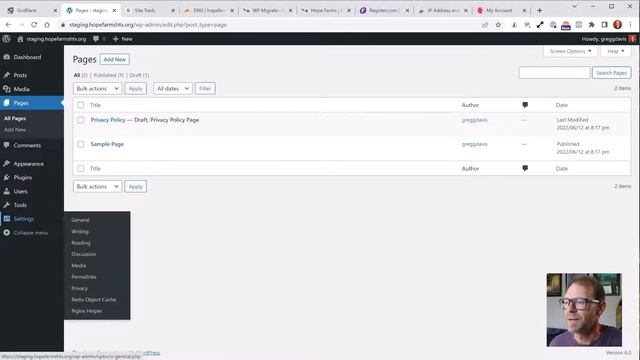Expand the Help panel
Image resolution: width=640 pixels, height=360 pixels.
[x=616, y=51]
